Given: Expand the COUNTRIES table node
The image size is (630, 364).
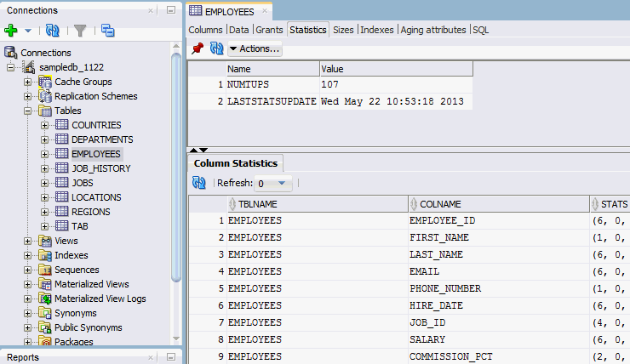Looking at the screenshot, I should click(x=44, y=125).
